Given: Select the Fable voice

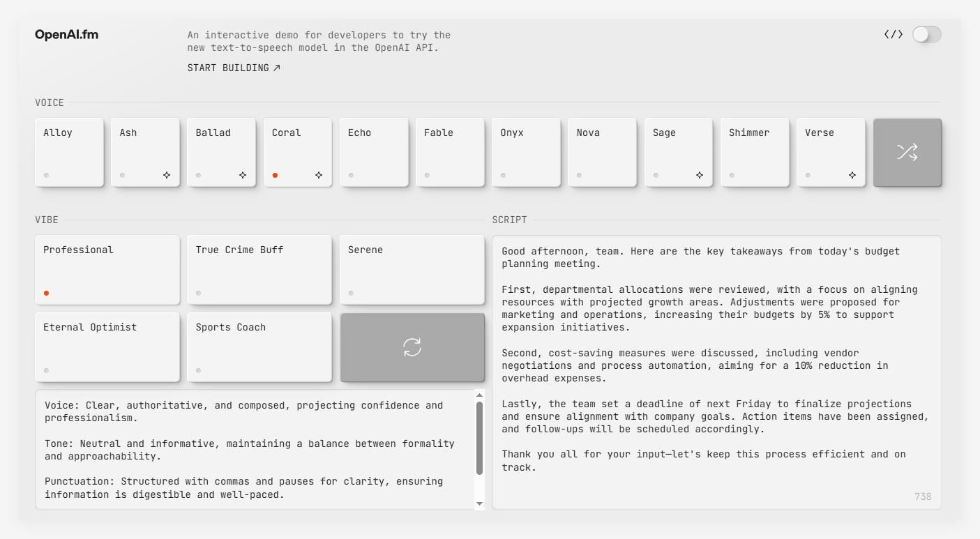Looking at the screenshot, I should click(450, 153).
